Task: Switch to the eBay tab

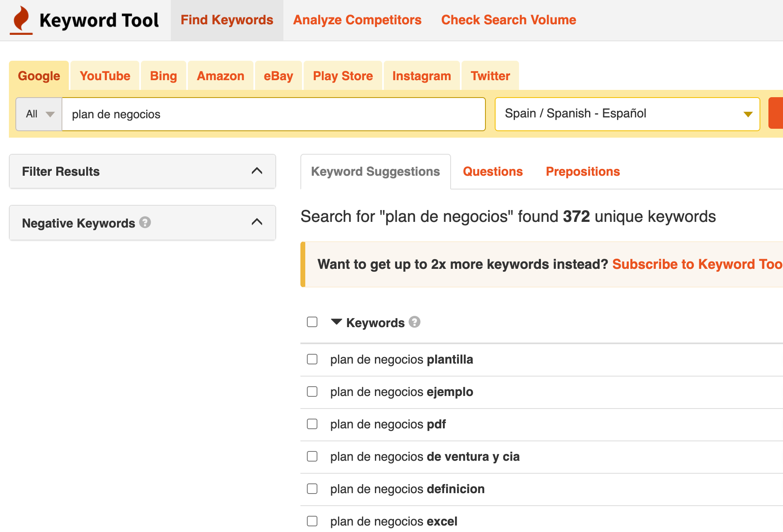Action: point(279,76)
